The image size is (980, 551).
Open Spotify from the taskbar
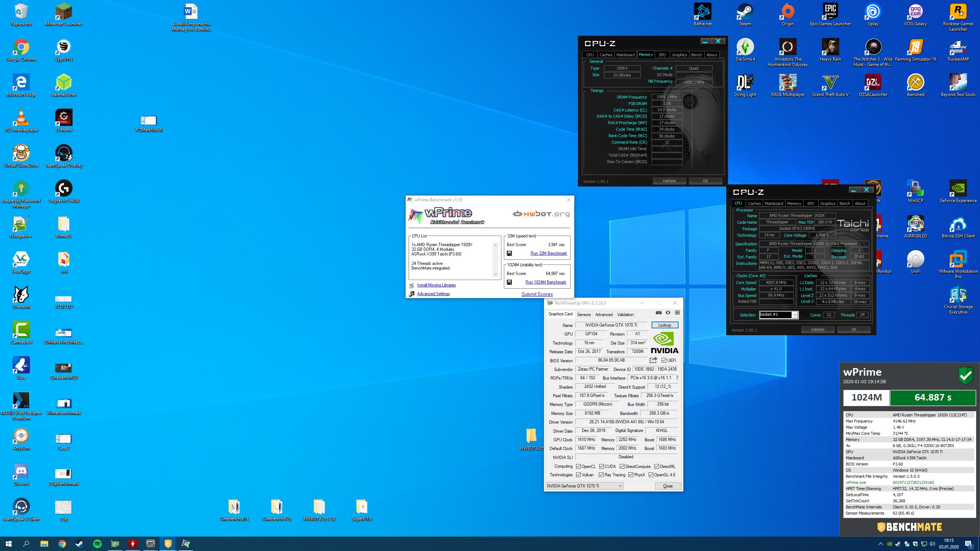click(97, 544)
